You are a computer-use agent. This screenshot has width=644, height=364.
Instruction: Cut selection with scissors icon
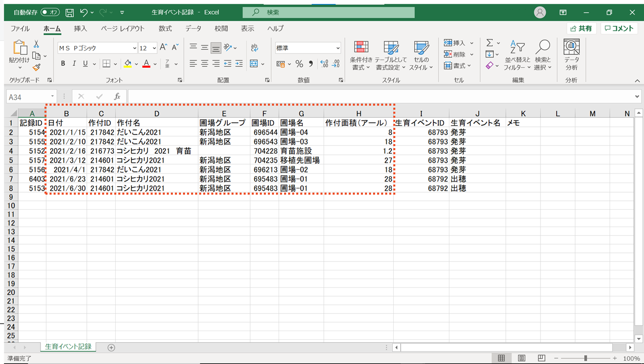click(x=36, y=44)
